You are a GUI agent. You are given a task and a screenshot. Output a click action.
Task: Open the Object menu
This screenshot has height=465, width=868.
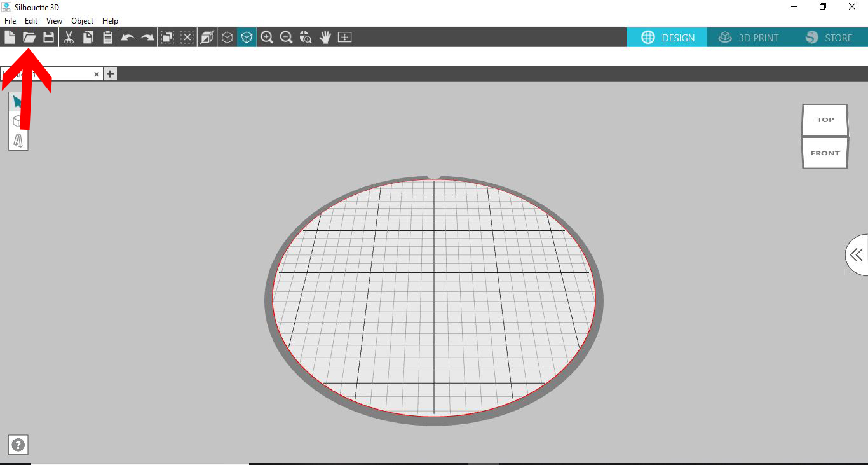pos(83,21)
